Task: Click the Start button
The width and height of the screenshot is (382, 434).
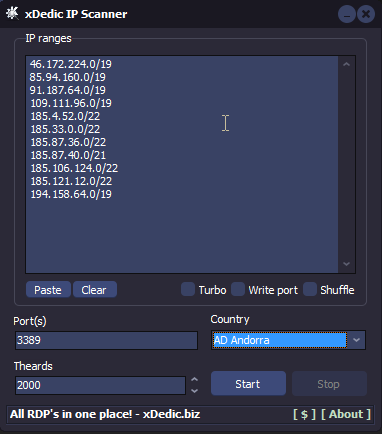Action: coord(248,384)
